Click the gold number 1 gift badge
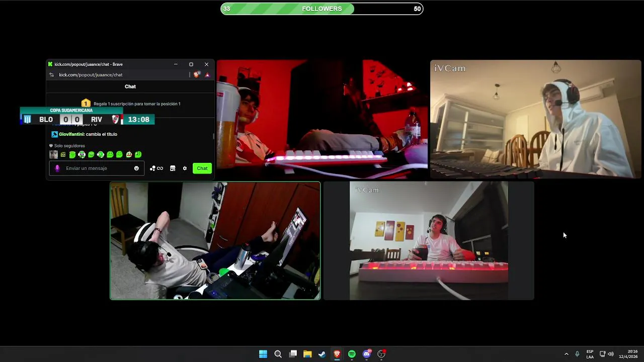The image size is (644, 362). (x=86, y=103)
